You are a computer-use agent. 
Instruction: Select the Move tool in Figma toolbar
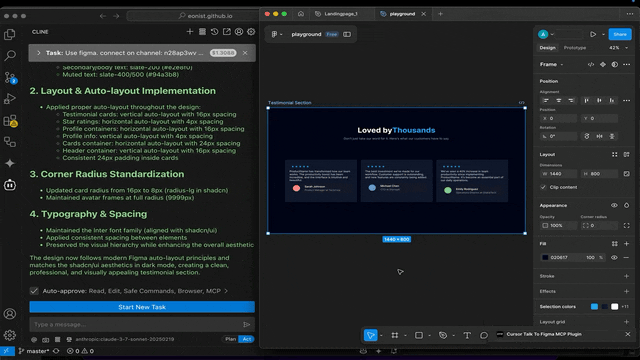[370, 335]
